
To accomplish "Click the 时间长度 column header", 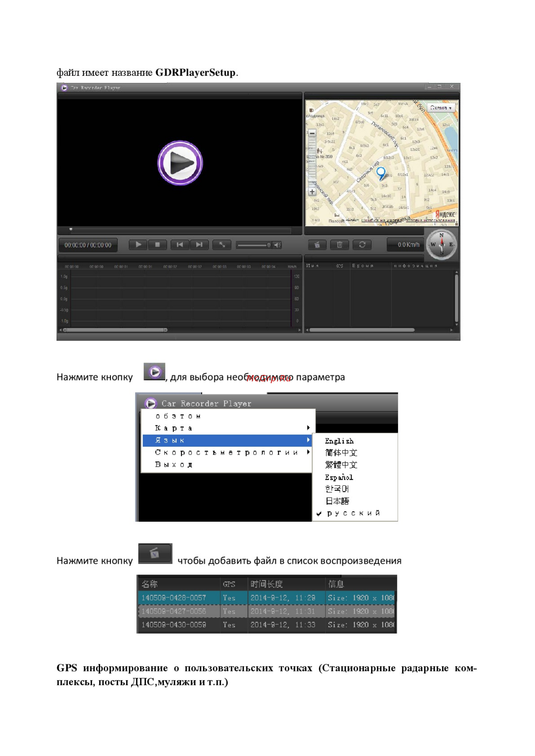I will point(267,584).
